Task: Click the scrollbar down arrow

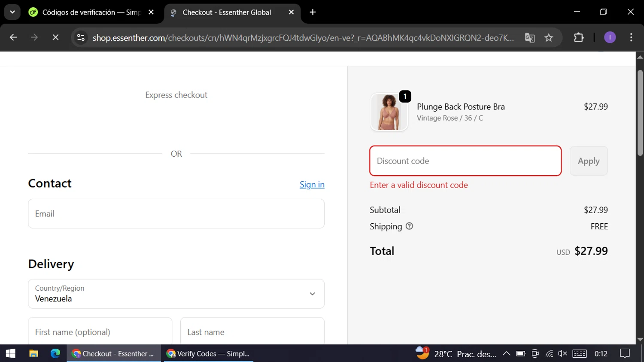Action: (x=640, y=339)
